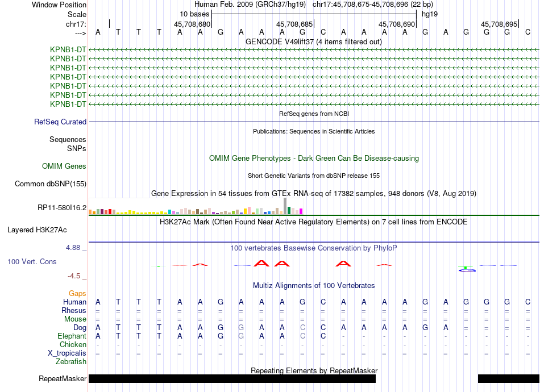Click the chr17:45,708,675-45,708,696 position text
540x392 pixels.
[x=373, y=5]
